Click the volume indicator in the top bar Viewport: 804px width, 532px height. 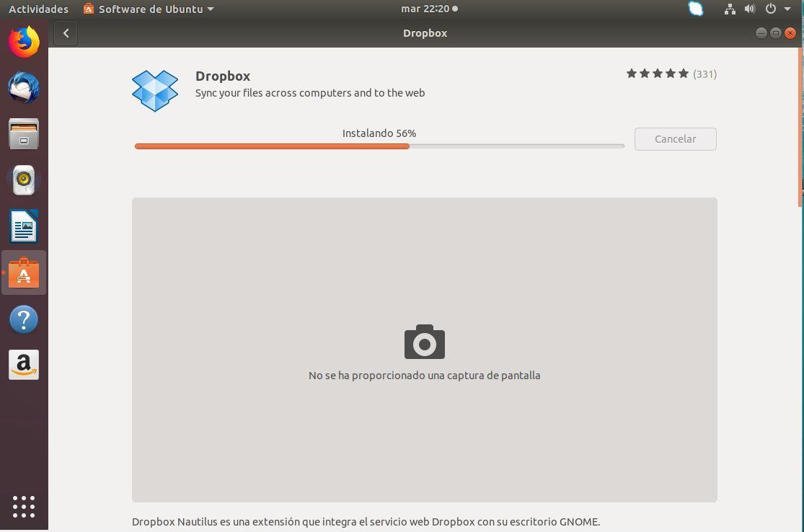pyautogui.click(x=750, y=9)
